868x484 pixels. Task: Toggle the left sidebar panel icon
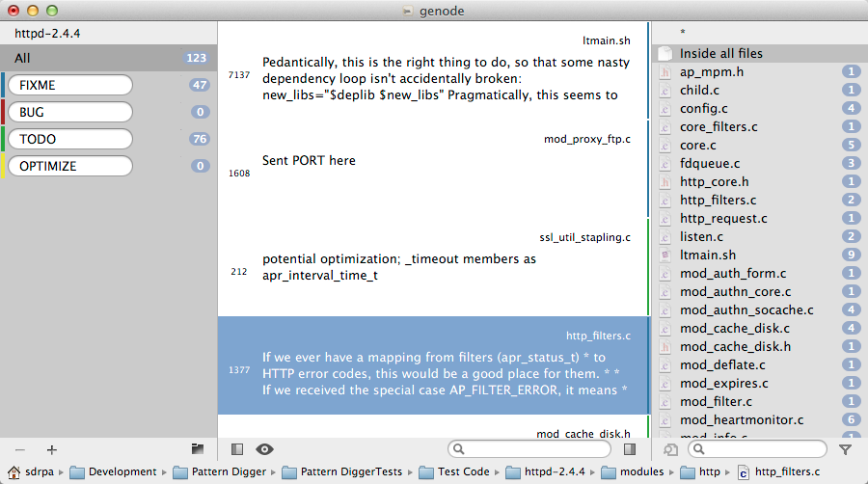pos(237,449)
